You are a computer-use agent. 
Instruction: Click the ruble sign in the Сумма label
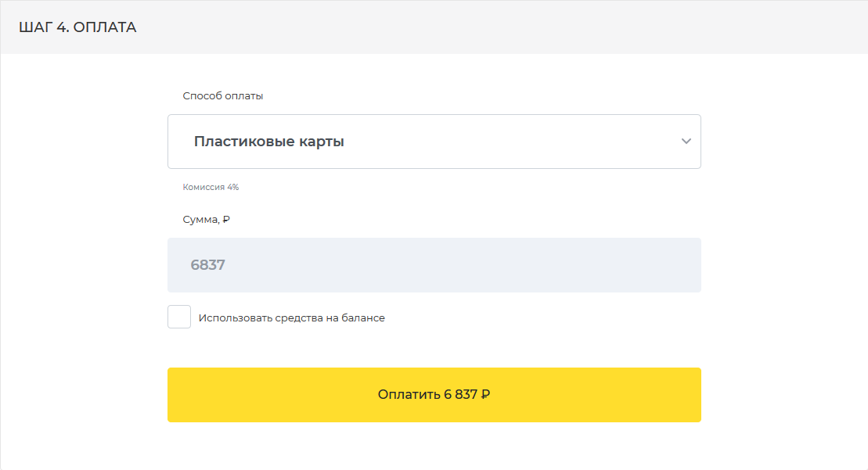pos(226,220)
